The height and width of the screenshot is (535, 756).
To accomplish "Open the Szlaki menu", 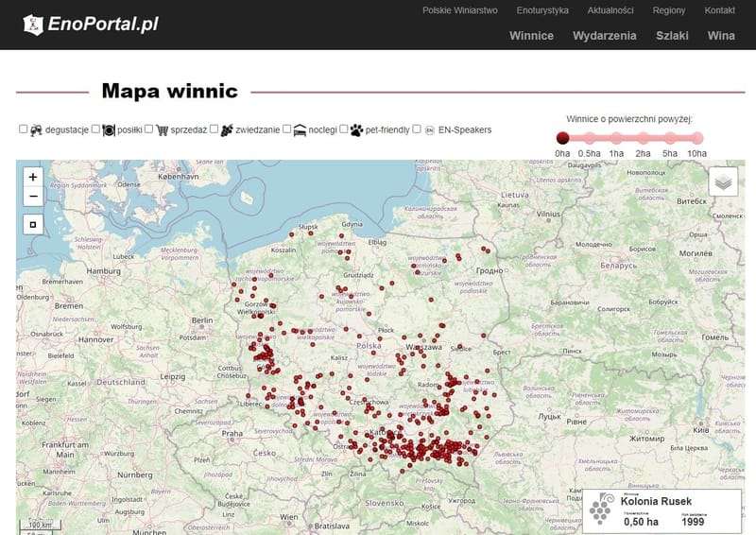I will 672,36.
